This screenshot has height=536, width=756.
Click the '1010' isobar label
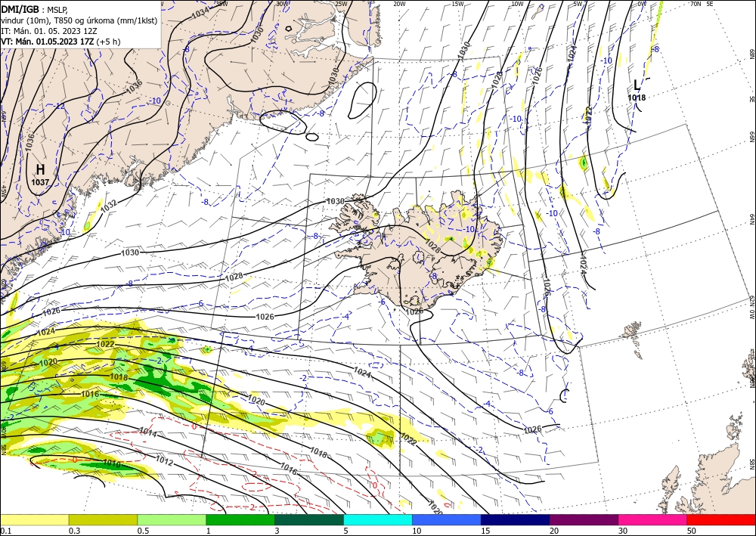112,463
